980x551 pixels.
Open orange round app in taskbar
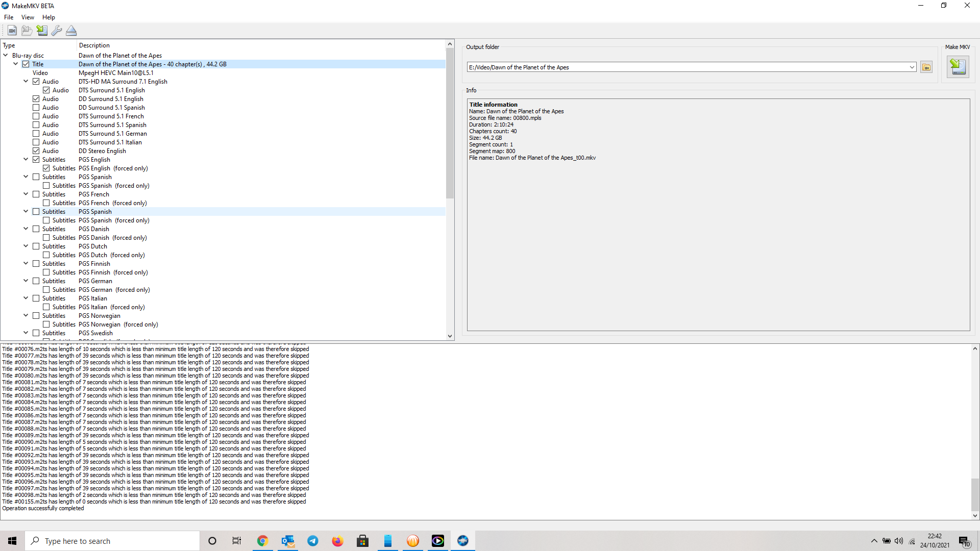coord(413,541)
